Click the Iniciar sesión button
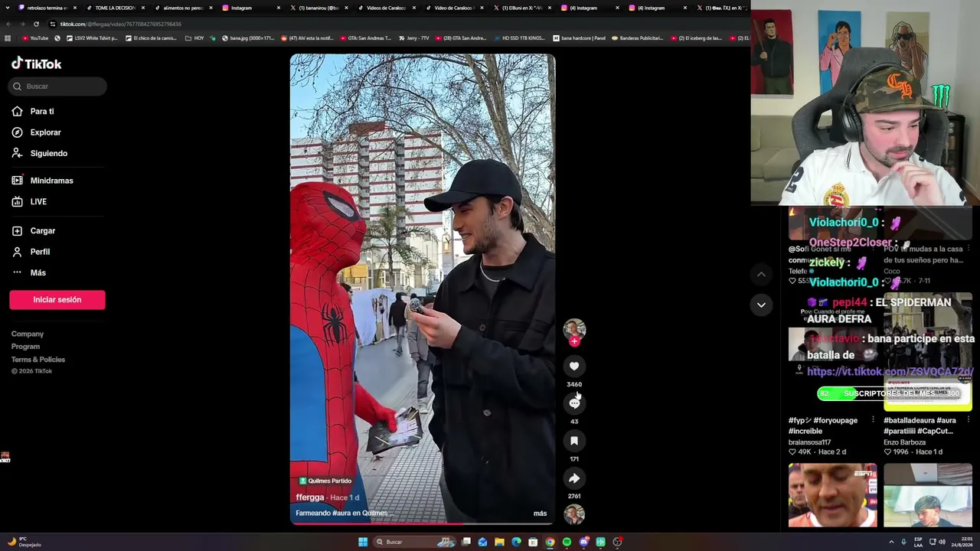Viewport: 980px width, 551px height. tap(57, 299)
